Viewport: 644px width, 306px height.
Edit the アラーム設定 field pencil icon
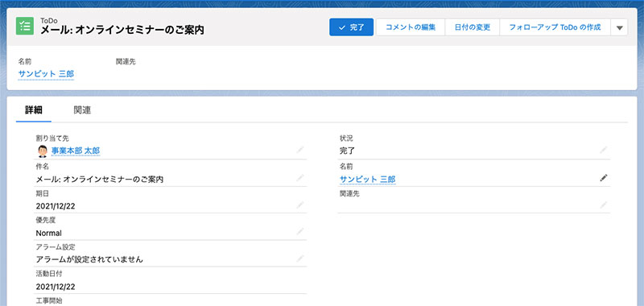(x=300, y=258)
